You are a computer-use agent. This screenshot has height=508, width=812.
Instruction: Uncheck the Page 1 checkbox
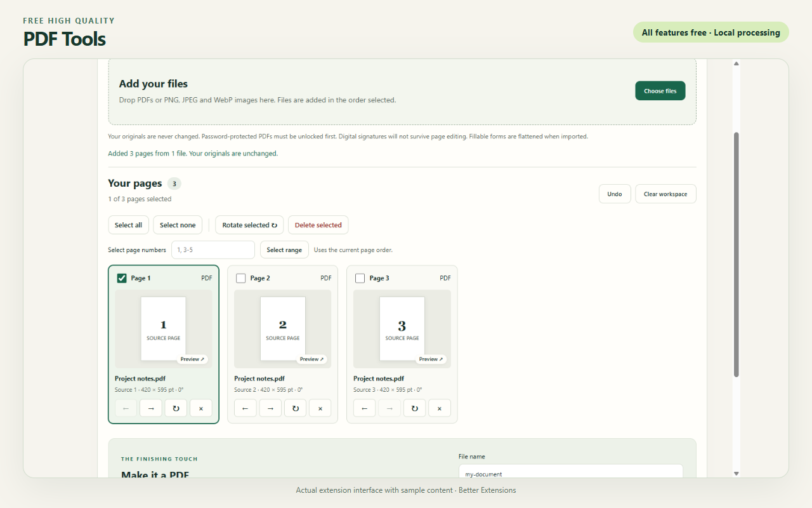122,278
